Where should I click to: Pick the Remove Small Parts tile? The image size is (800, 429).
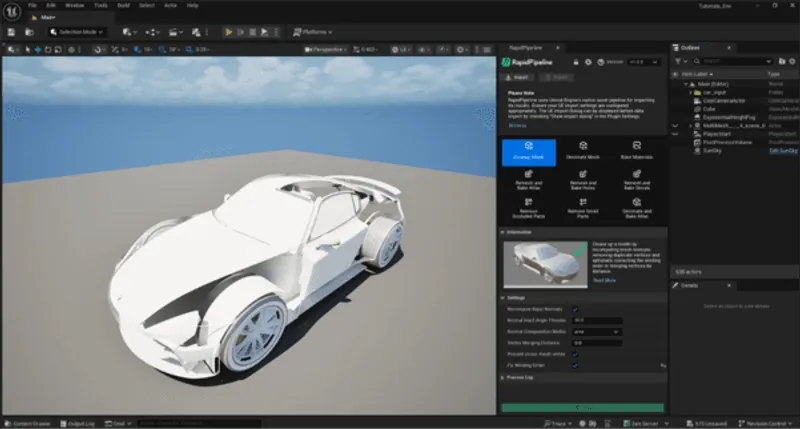pos(581,208)
